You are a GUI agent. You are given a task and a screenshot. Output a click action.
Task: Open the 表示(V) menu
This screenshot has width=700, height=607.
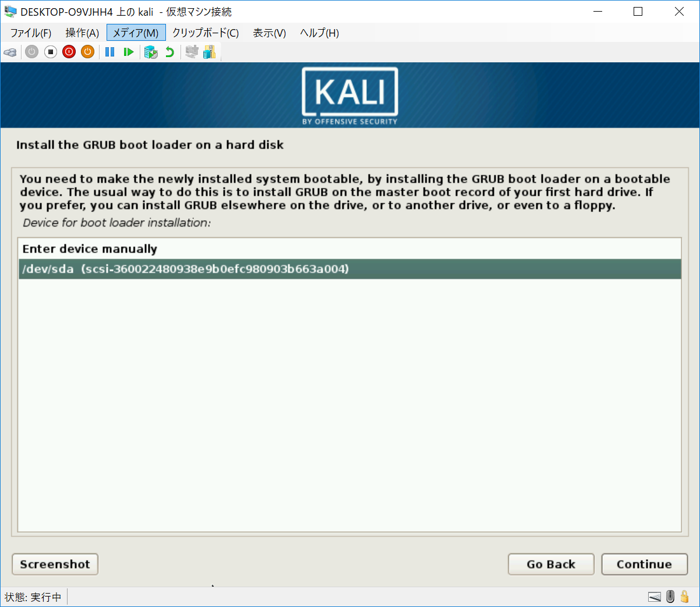coord(269,33)
